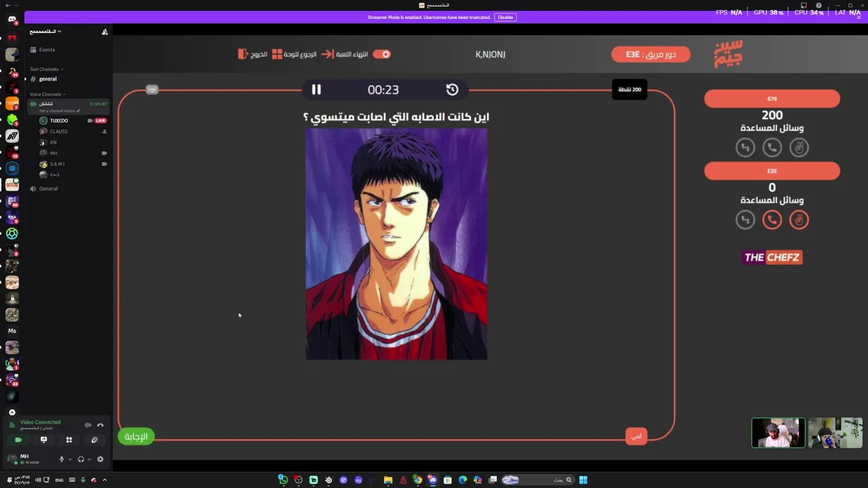Use team E3E two-fingers help icon
Viewport: 868px width, 488px height.
coord(799,220)
